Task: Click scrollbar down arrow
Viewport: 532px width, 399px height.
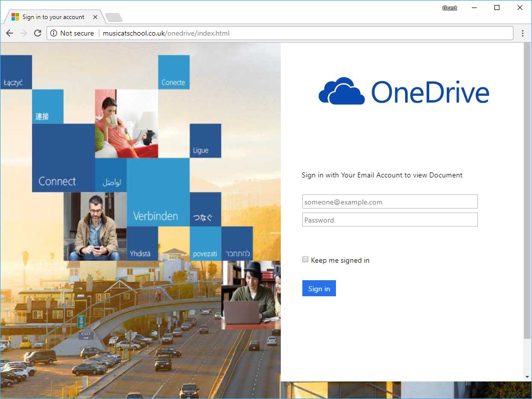Action: tap(527, 376)
